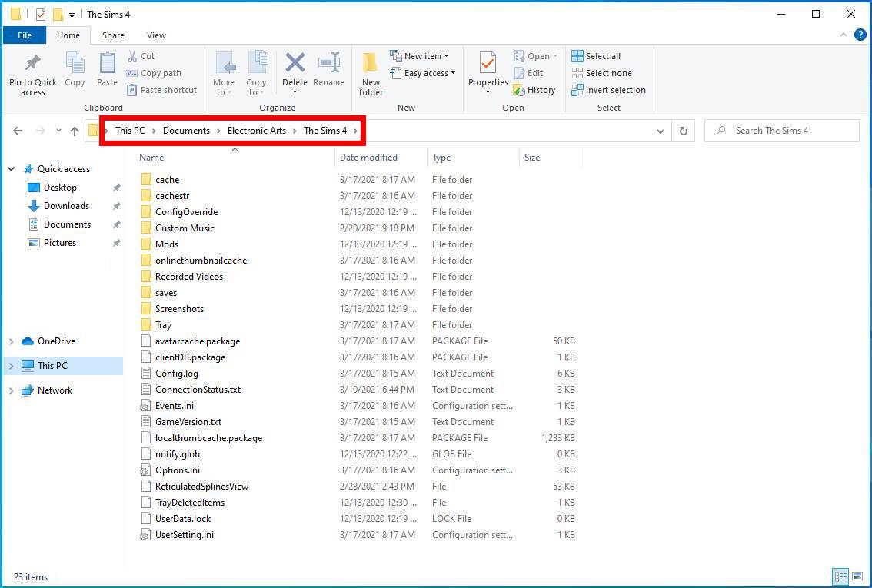
Task: Expand the Network tree node
Action: pyautogui.click(x=11, y=390)
